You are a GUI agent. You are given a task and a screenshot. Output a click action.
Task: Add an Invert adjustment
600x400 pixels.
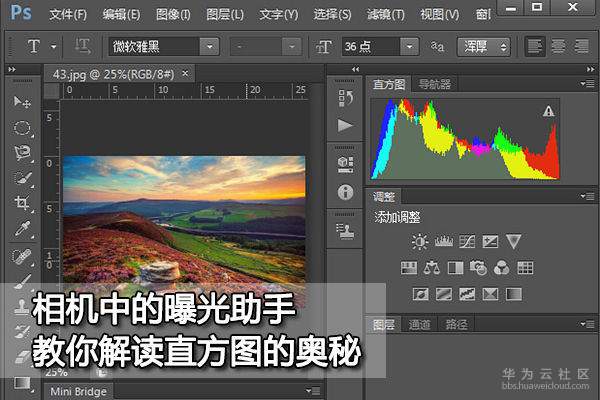pyautogui.click(x=421, y=294)
